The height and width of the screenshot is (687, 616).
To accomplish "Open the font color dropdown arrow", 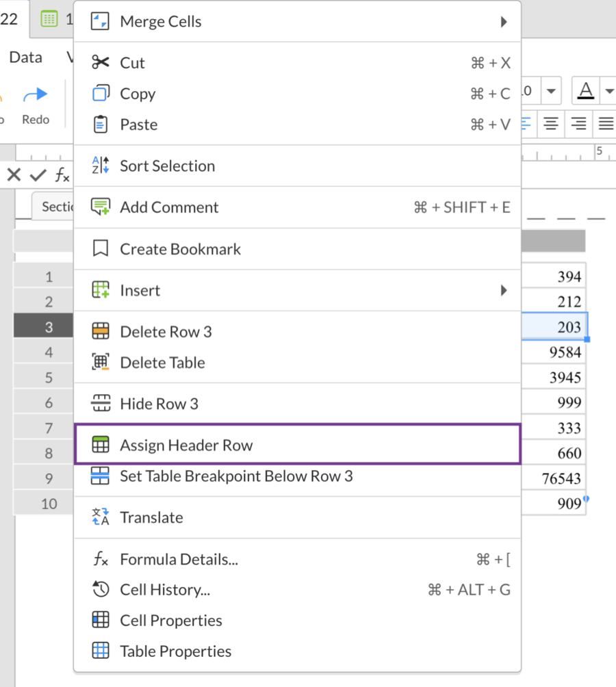I will pos(608,90).
